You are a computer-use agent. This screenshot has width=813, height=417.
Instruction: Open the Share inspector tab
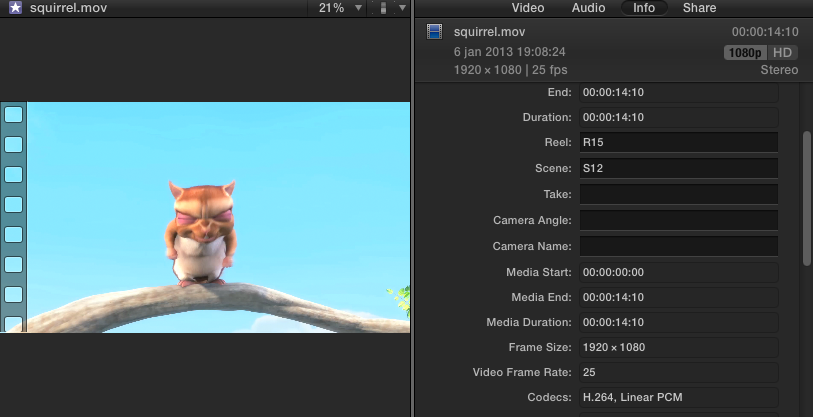pos(699,8)
